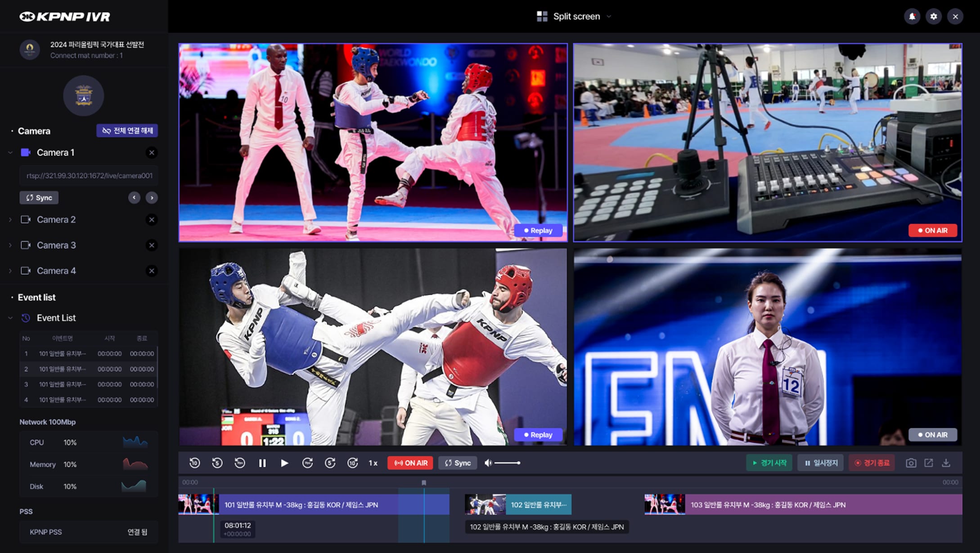Collapse the Camera 1 section
980x553 pixels.
[10, 152]
